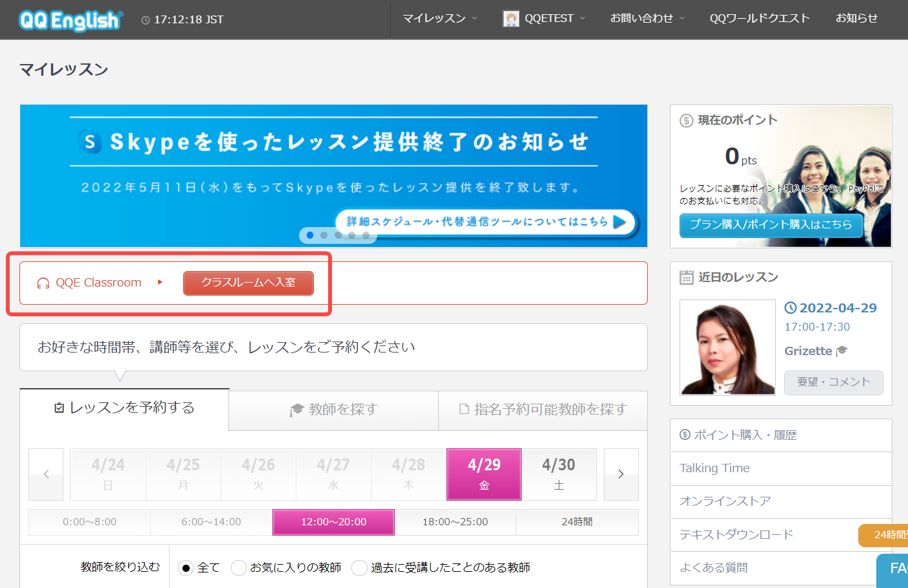Click the clock icon beside 17:12:18 JST
Viewport: 908px width, 588px height.
[x=146, y=20]
